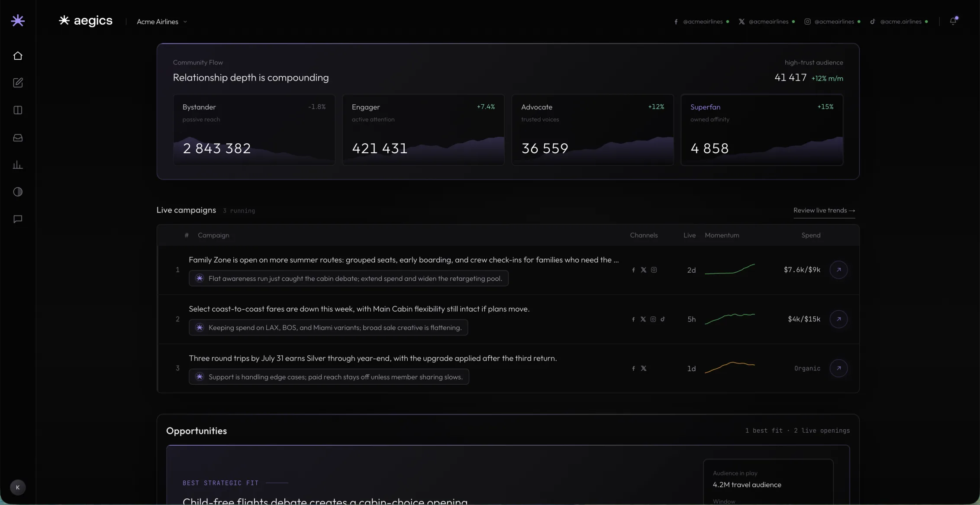980x505 pixels.
Task: Click the Family Zone momentum sparkline
Action: tap(730, 269)
